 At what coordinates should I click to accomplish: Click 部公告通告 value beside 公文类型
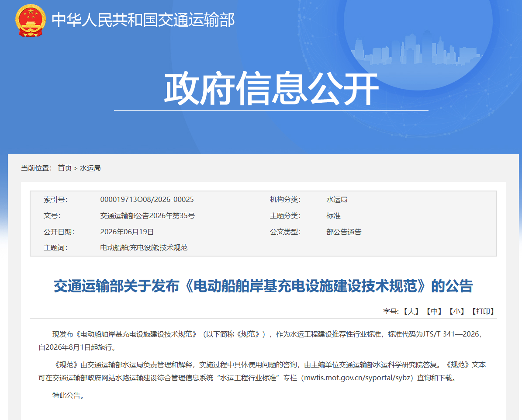tap(344, 232)
